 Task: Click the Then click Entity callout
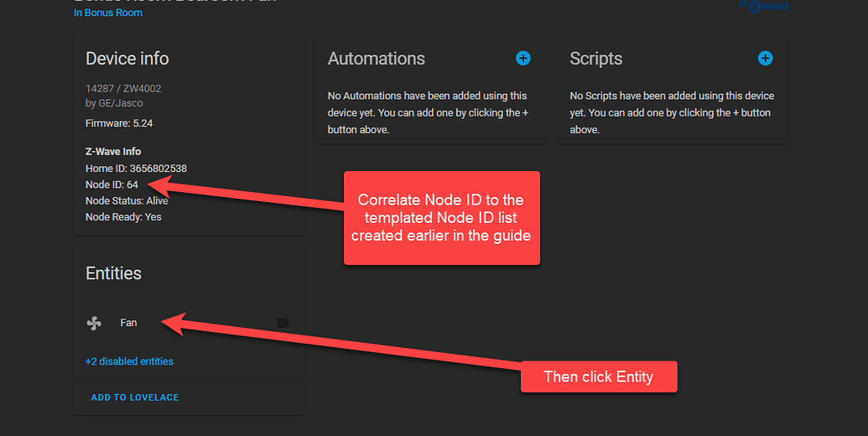tap(599, 376)
